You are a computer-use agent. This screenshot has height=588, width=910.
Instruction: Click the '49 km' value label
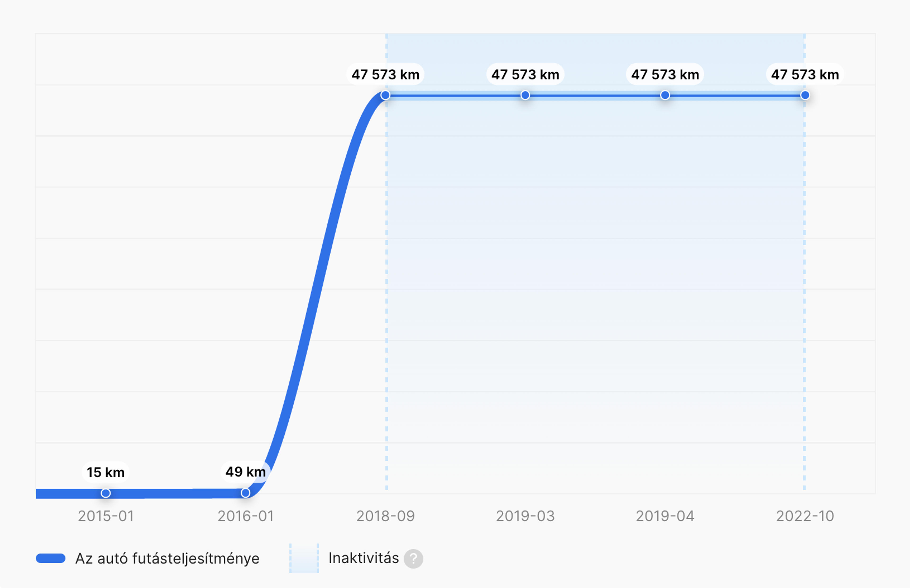click(x=246, y=472)
